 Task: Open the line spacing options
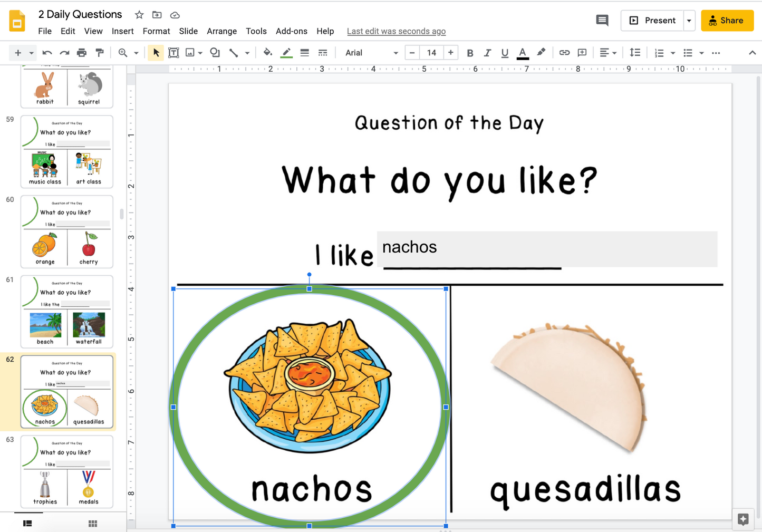pyautogui.click(x=634, y=52)
